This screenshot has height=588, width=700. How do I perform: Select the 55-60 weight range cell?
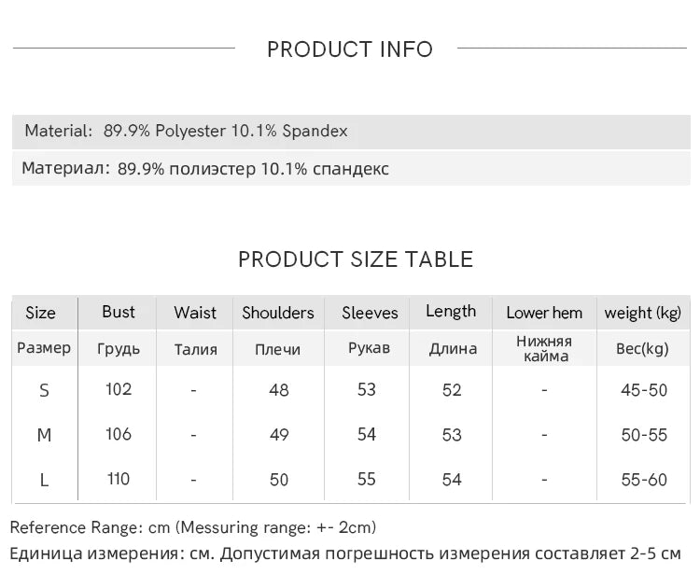click(x=644, y=480)
